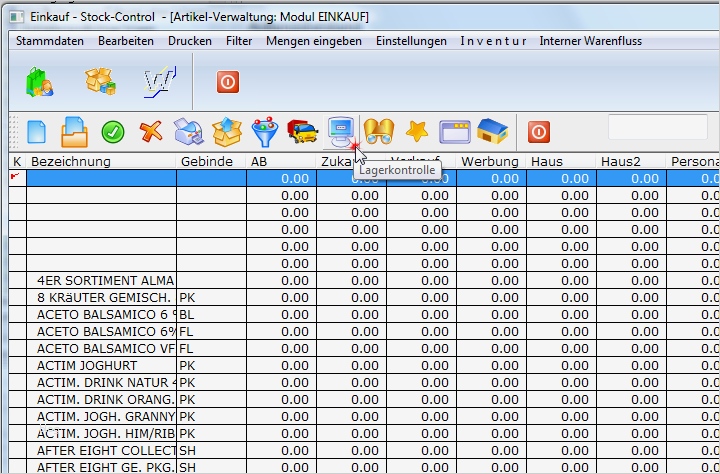Click the yellow delivery truck icon

(x=303, y=132)
